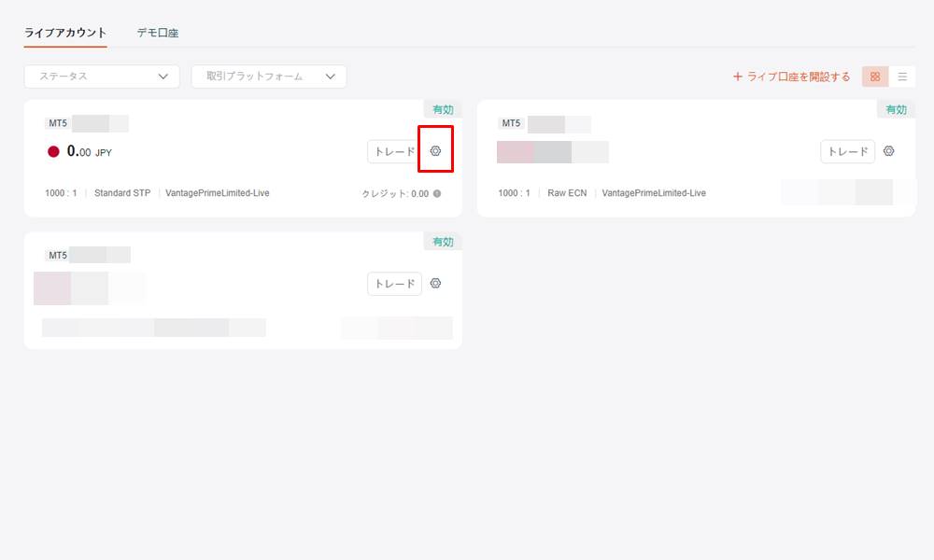Click the info icon beside クレジット
This screenshot has width=934, height=560.
437,194
